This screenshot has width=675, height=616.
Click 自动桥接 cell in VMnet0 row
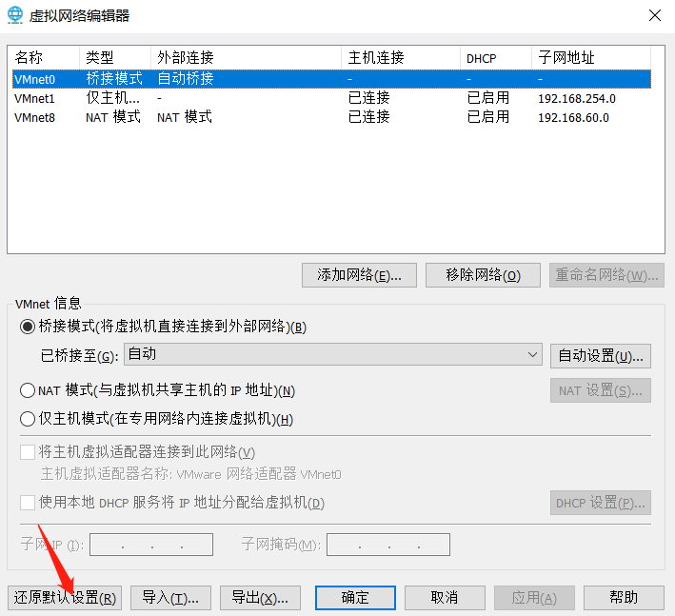pyautogui.click(x=186, y=79)
